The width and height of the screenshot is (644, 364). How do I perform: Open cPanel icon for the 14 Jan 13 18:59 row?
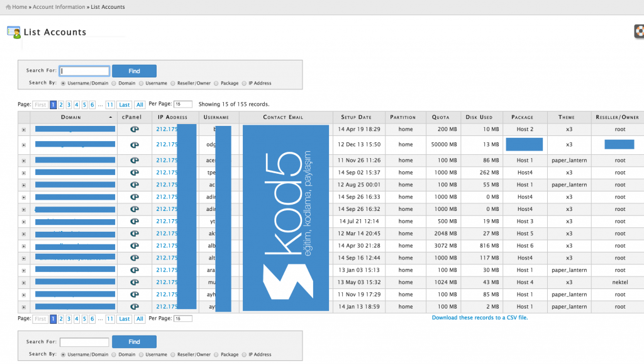tap(135, 307)
